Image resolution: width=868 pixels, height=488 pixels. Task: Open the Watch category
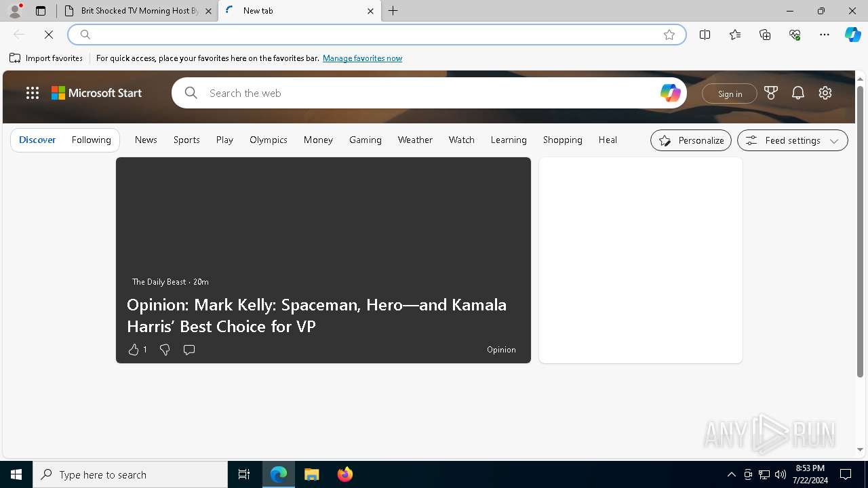tap(462, 140)
